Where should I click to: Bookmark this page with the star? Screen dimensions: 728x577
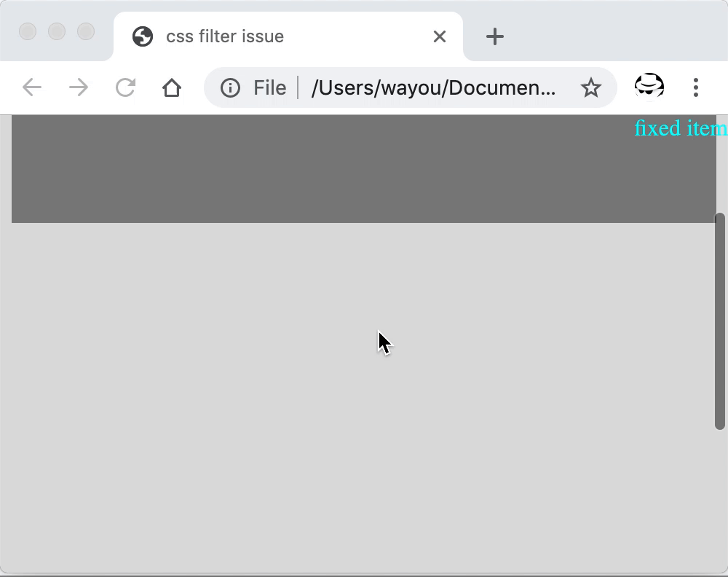591,87
